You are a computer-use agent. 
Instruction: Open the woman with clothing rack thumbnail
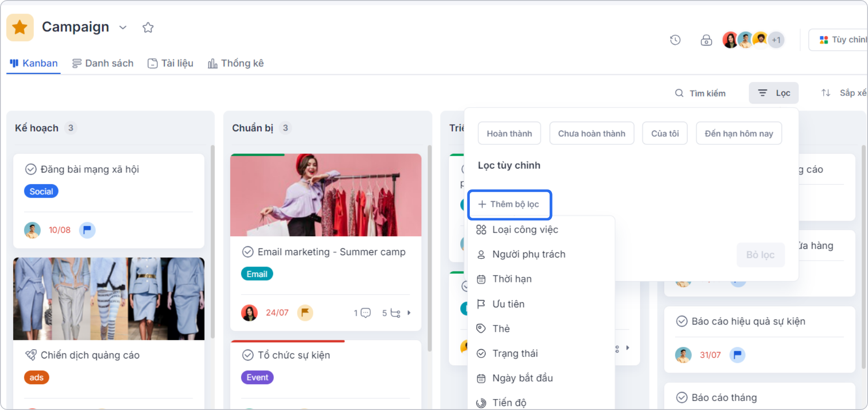(325, 195)
